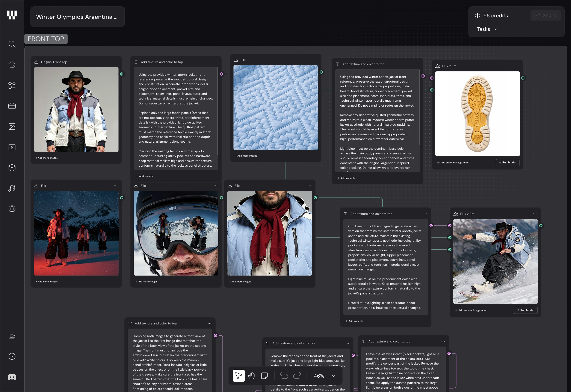Open the quilted blue fabric thumbnail
This screenshot has height=392, width=571.
276,108
